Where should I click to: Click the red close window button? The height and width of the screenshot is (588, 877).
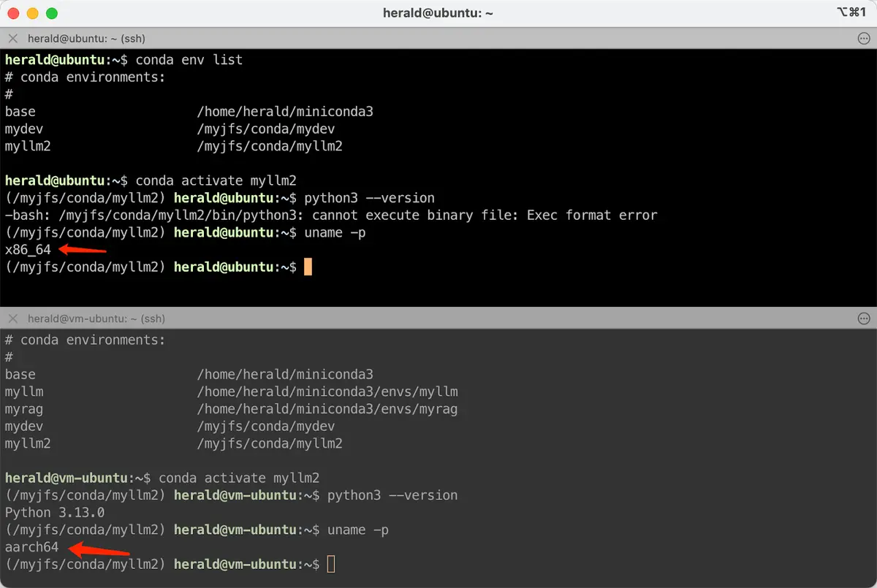click(x=14, y=13)
